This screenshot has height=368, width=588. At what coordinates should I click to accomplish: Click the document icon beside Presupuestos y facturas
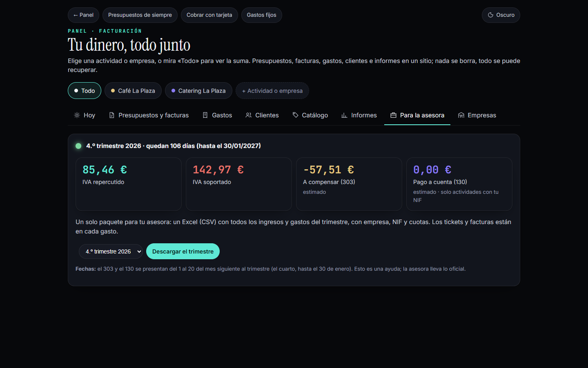click(x=111, y=115)
